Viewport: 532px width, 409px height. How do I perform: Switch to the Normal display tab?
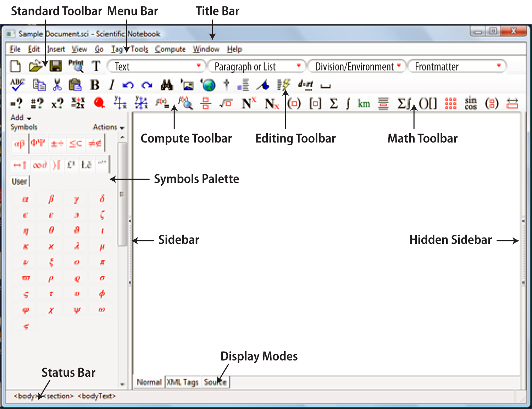coord(149,382)
